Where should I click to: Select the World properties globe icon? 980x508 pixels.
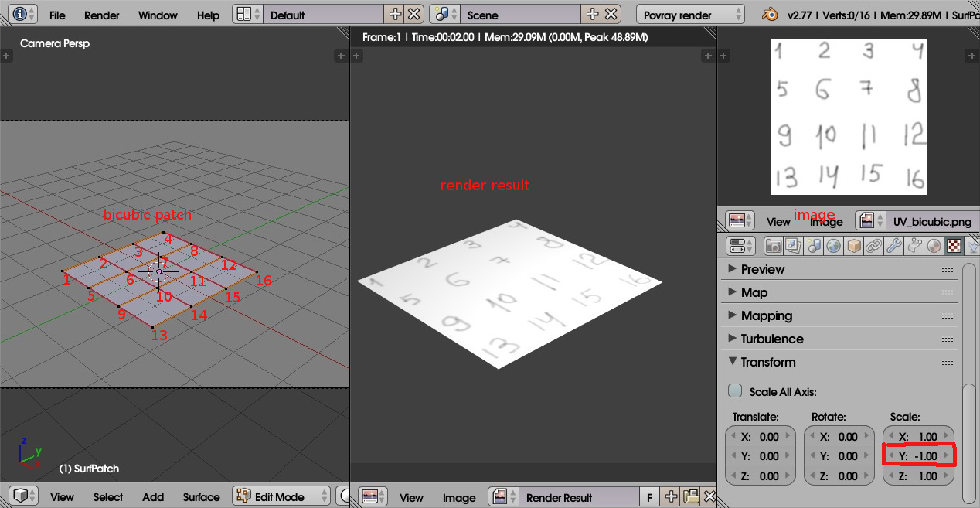pyautogui.click(x=834, y=246)
